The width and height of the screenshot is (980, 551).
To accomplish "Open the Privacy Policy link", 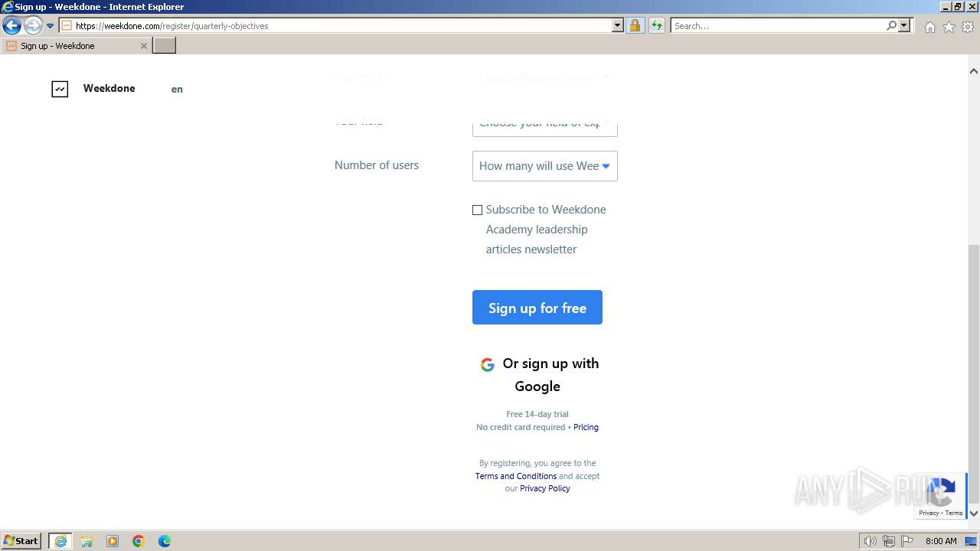I will pos(544,488).
